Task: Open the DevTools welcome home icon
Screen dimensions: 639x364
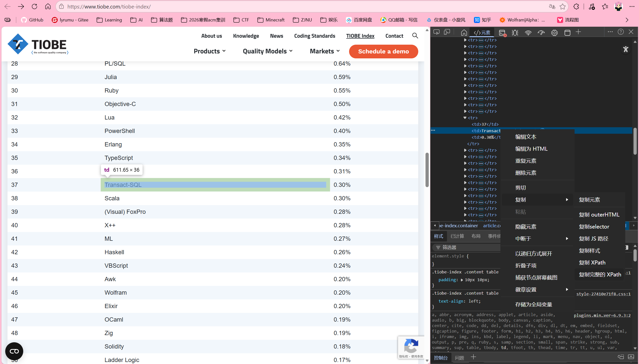Action: [464, 32]
